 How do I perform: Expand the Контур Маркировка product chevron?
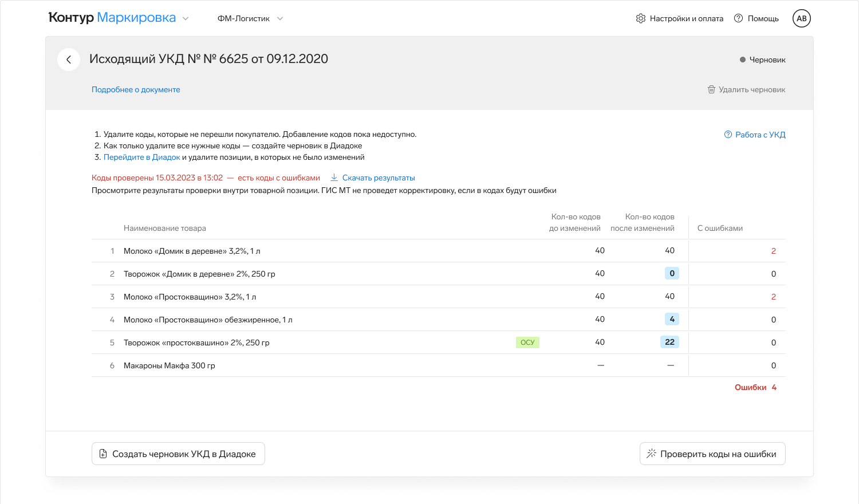tap(186, 18)
